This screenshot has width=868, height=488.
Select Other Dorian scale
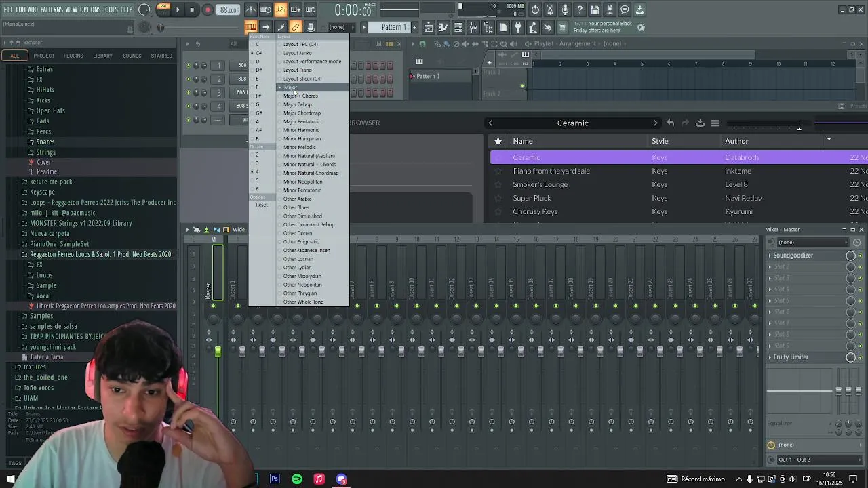298,233
